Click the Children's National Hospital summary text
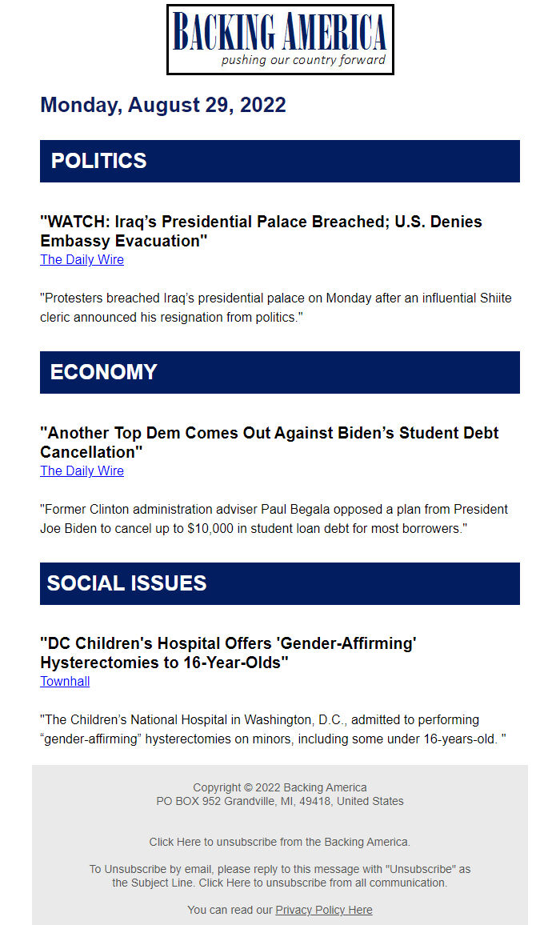Image resolution: width=560 pixels, height=925 pixels. (x=274, y=729)
